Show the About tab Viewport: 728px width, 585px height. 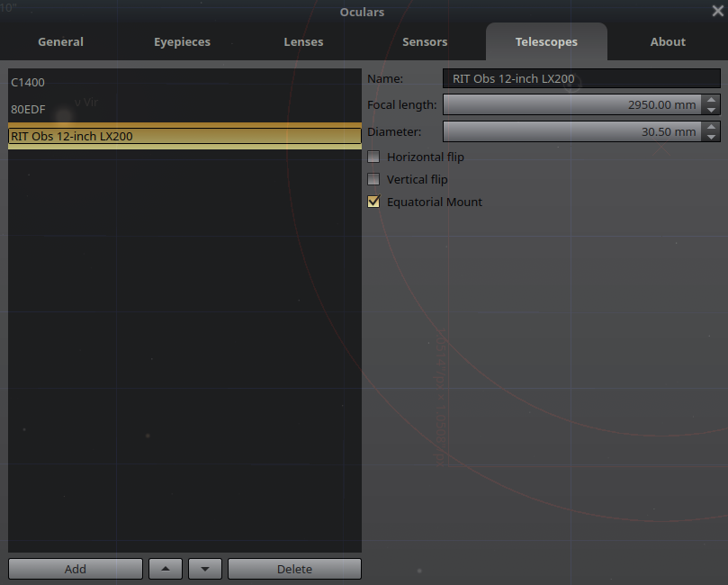[668, 41]
